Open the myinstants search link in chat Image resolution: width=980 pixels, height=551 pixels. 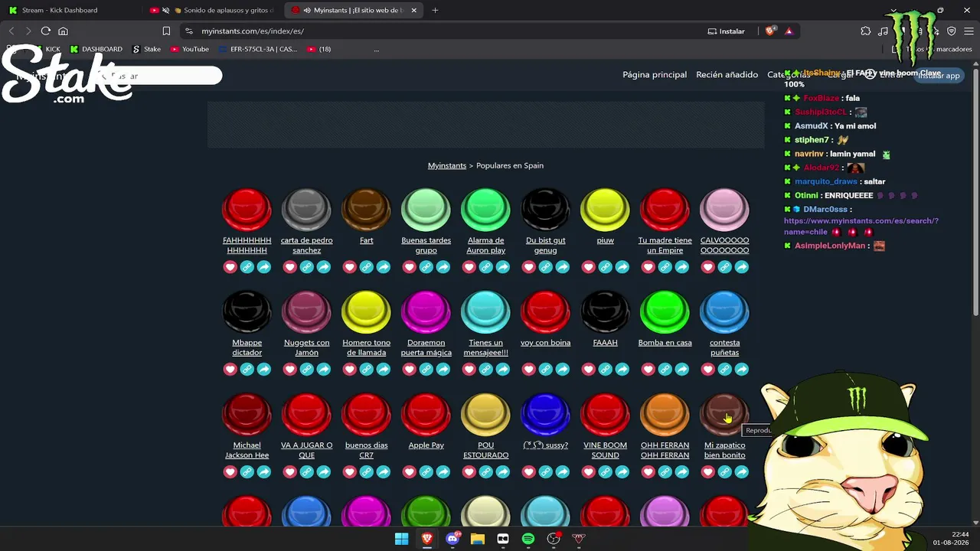pyautogui.click(x=861, y=226)
